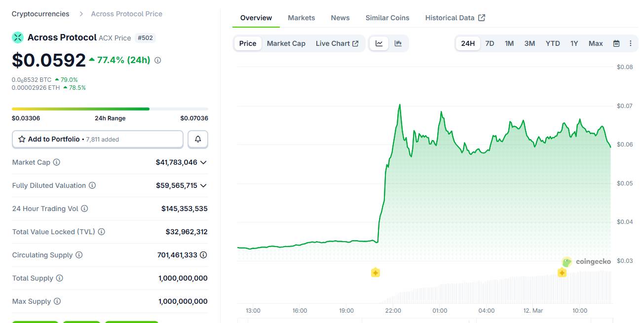Viewport: 644px width, 323px height.
Task: Click the price alert bell icon
Action: point(197,139)
